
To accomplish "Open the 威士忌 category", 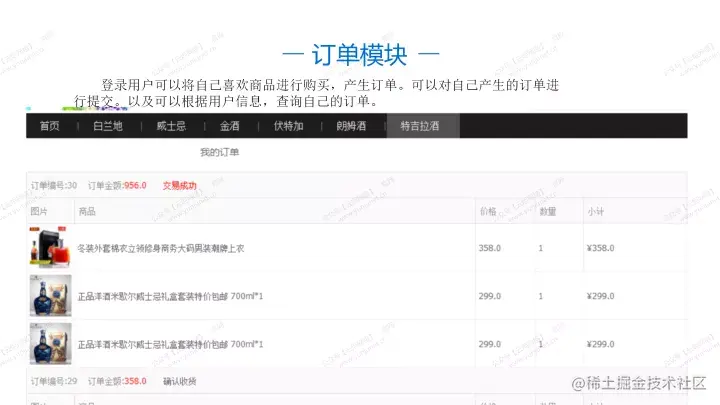I will tap(171, 126).
